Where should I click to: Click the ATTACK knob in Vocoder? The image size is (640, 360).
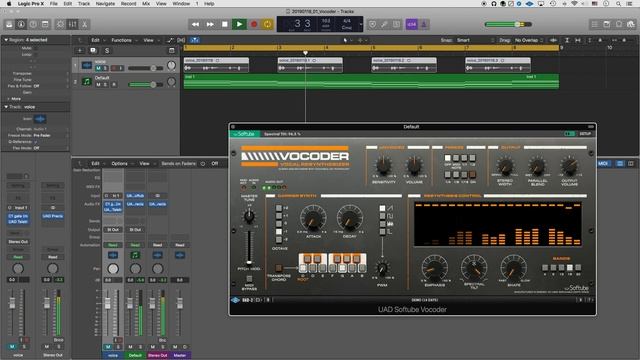pos(313,218)
